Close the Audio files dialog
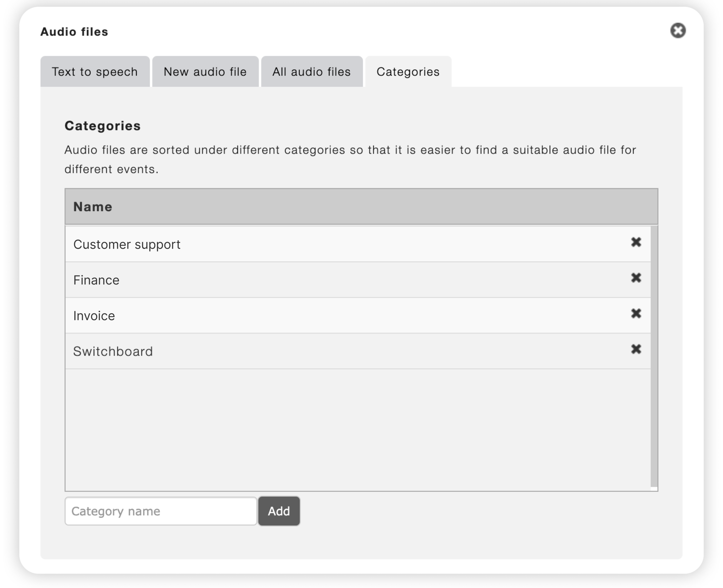Image resolution: width=723 pixels, height=588 pixels. [x=678, y=31]
